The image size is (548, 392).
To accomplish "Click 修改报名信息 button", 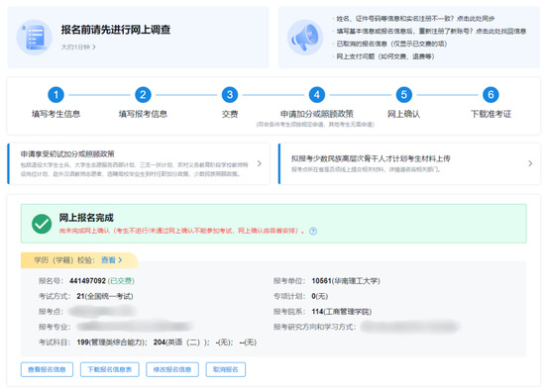I will point(172,369).
